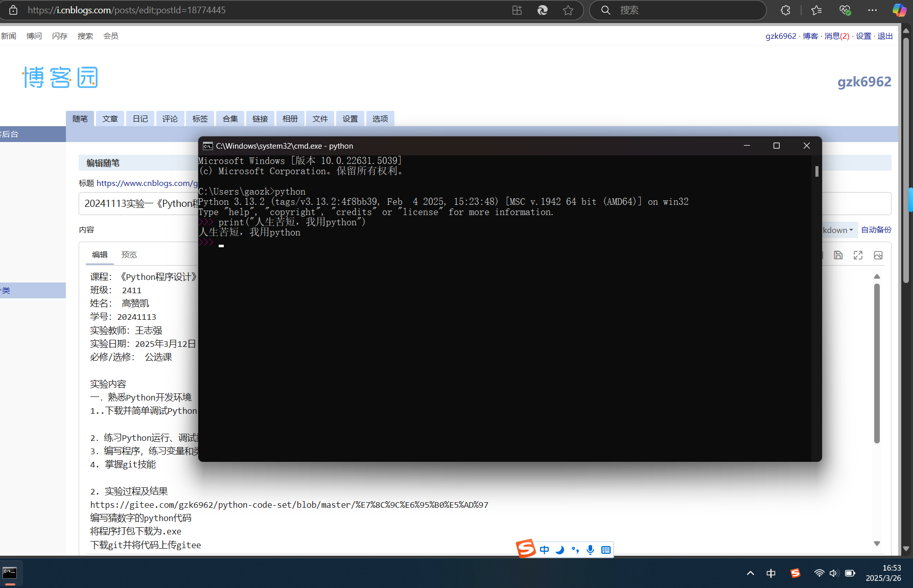Open the browser extensions puzzle icon
The image size is (913, 588).
coord(785,10)
